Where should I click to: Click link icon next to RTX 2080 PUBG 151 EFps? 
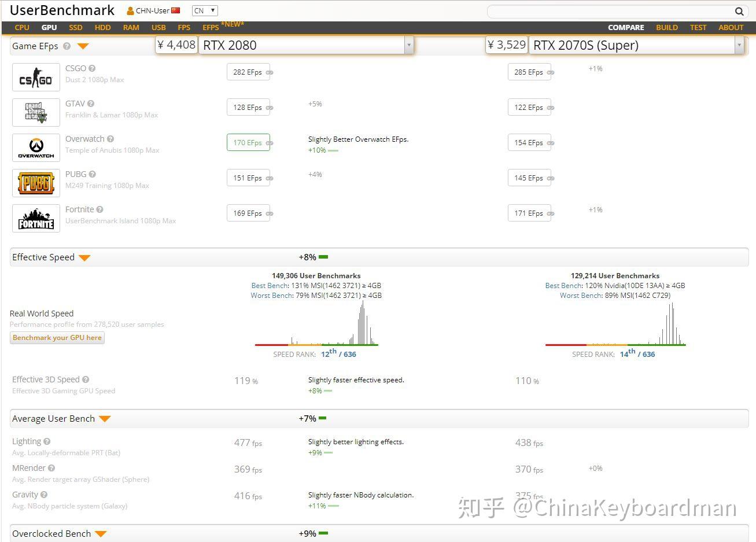[x=270, y=179]
